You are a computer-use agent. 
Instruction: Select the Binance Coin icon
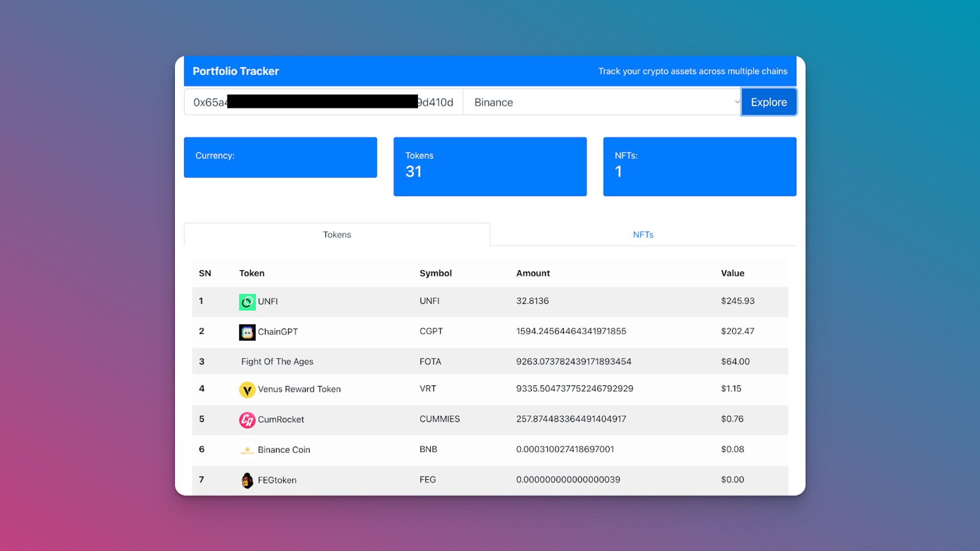(247, 449)
